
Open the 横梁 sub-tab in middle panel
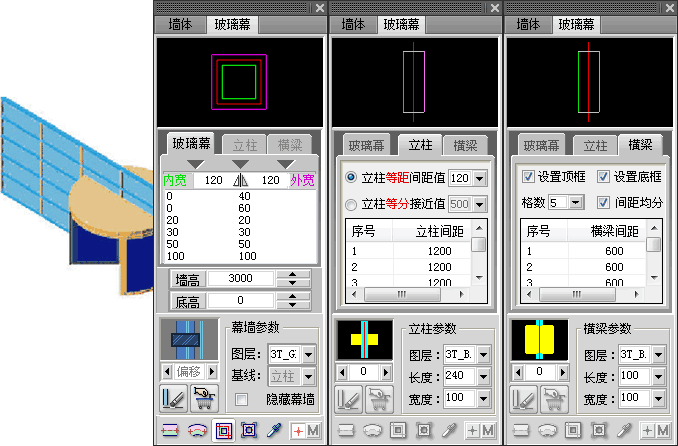tap(465, 145)
